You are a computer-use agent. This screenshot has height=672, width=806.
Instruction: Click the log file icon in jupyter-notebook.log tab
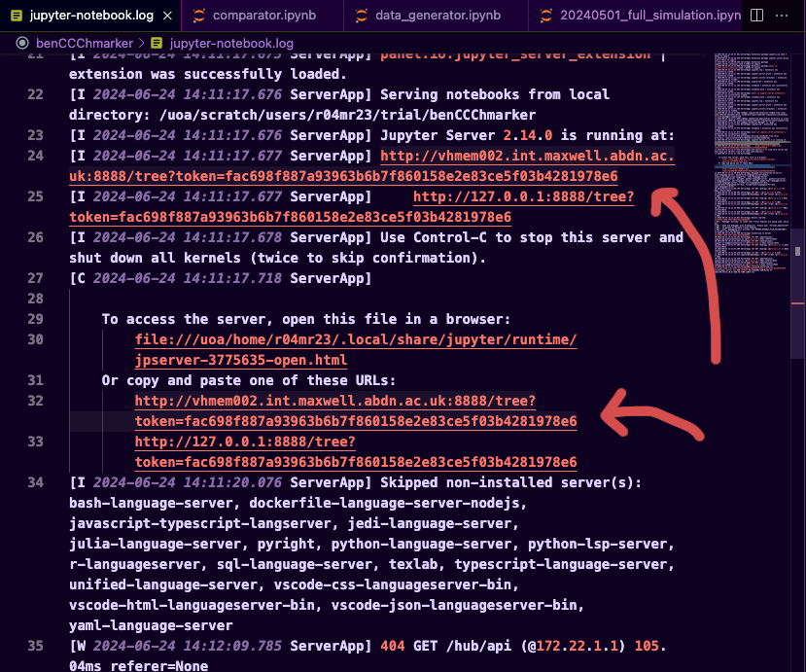click(17, 16)
